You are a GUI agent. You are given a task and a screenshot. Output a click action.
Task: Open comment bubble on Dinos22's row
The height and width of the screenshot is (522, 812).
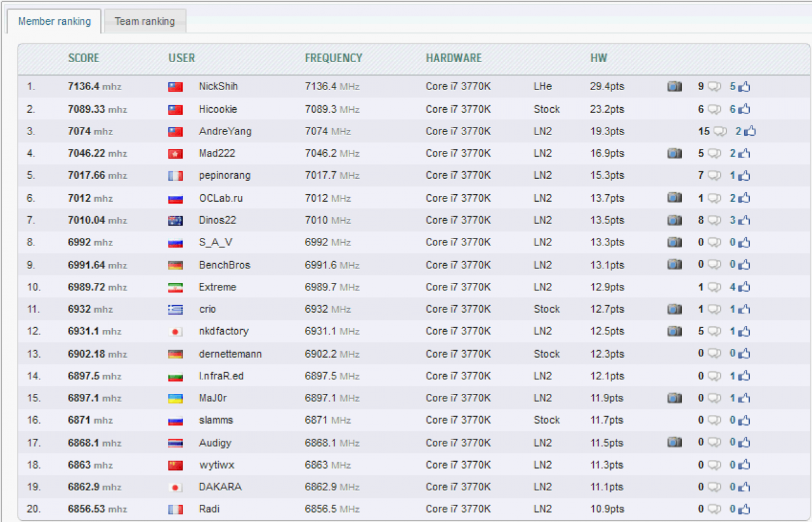click(x=714, y=221)
